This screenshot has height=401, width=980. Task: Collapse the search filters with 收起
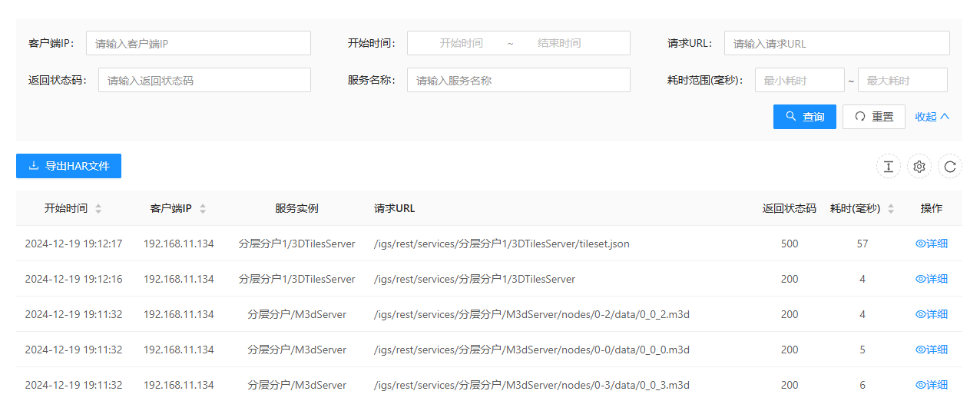(932, 117)
